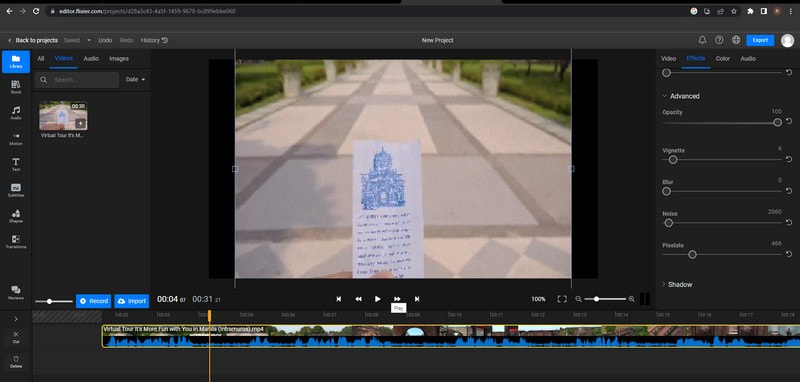This screenshot has width=800, height=382.
Task: Open the Saved status dropdown arrow
Action: click(x=89, y=40)
